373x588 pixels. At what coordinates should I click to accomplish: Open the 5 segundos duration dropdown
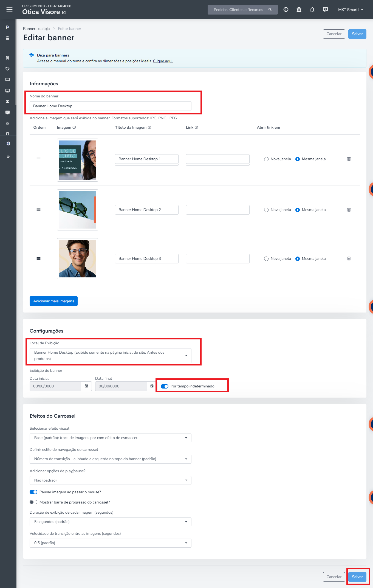111,522
